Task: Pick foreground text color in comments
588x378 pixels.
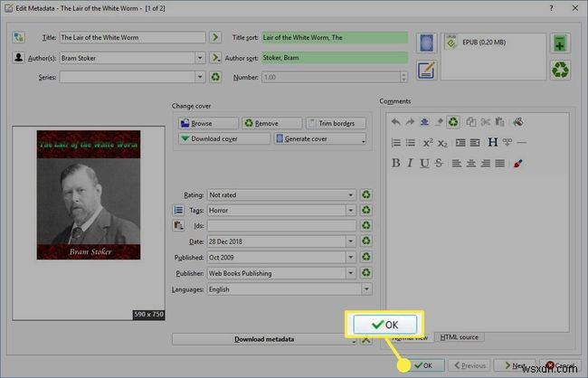Action: tap(517, 164)
